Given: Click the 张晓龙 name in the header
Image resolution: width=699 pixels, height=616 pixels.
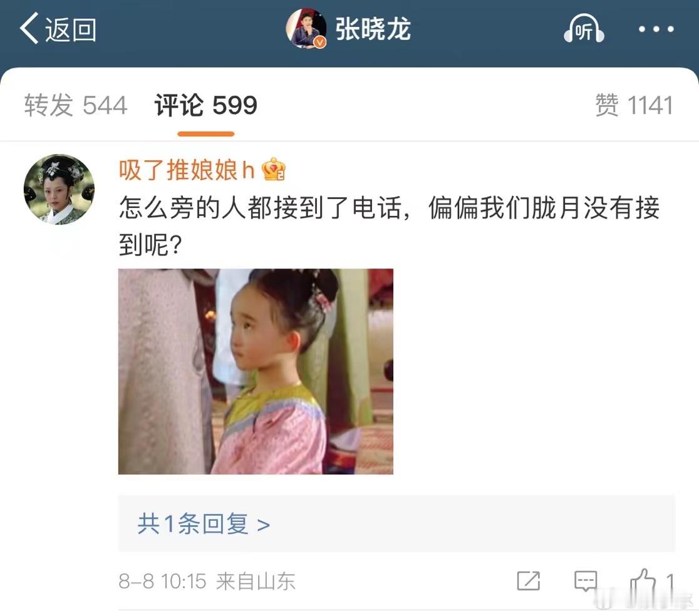Looking at the screenshot, I should point(373,29).
